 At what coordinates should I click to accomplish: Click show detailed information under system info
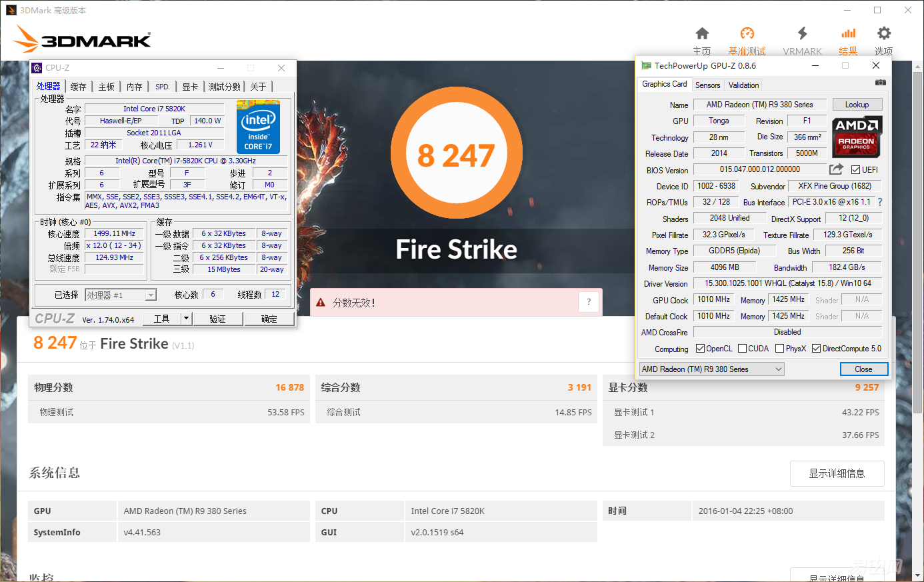(837, 473)
